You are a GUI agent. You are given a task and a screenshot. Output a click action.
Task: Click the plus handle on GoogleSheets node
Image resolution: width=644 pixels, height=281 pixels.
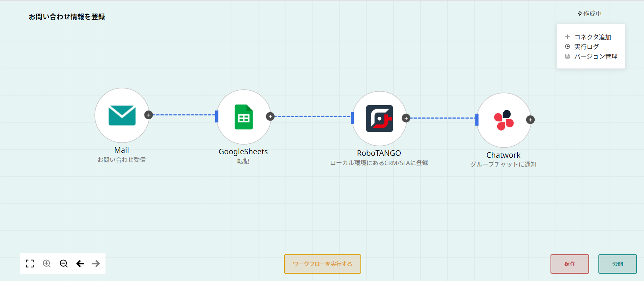(270, 116)
